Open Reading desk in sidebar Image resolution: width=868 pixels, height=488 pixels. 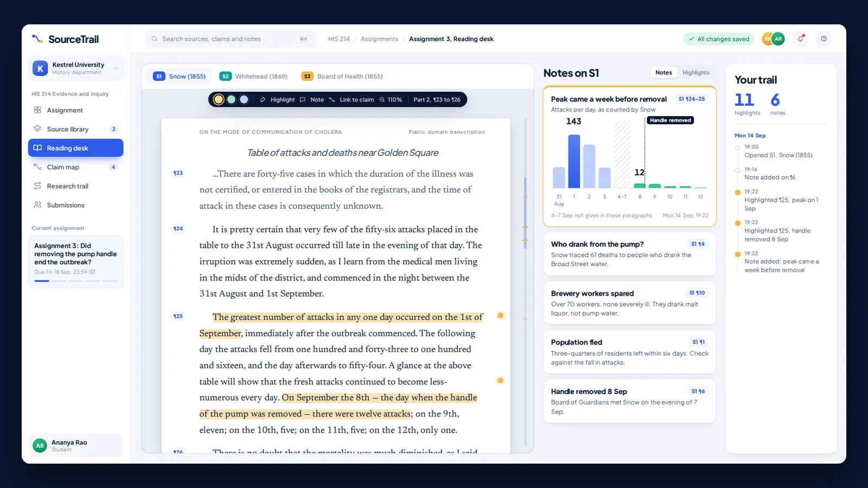(x=75, y=148)
